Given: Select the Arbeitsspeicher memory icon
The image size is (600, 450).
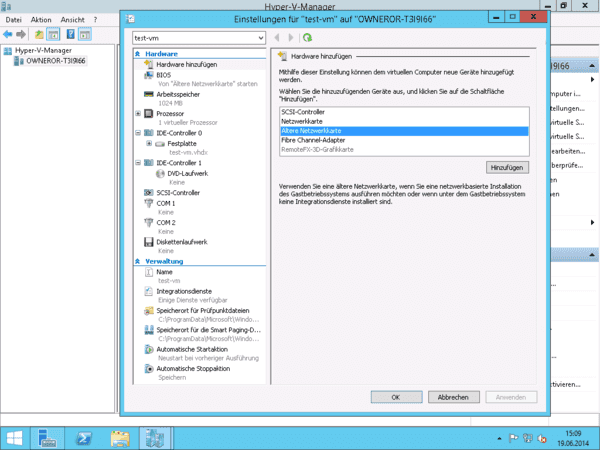Looking at the screenshot, I should pyautogui.click(x=148, y=94).
